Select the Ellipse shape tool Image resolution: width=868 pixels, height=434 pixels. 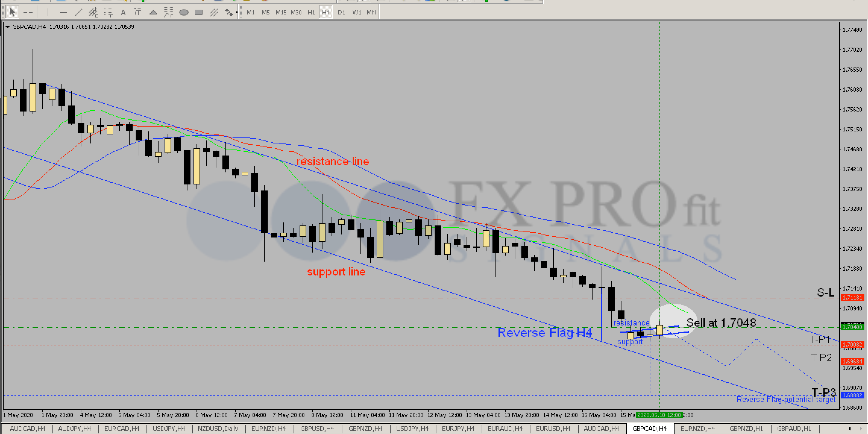coord(184,12)
